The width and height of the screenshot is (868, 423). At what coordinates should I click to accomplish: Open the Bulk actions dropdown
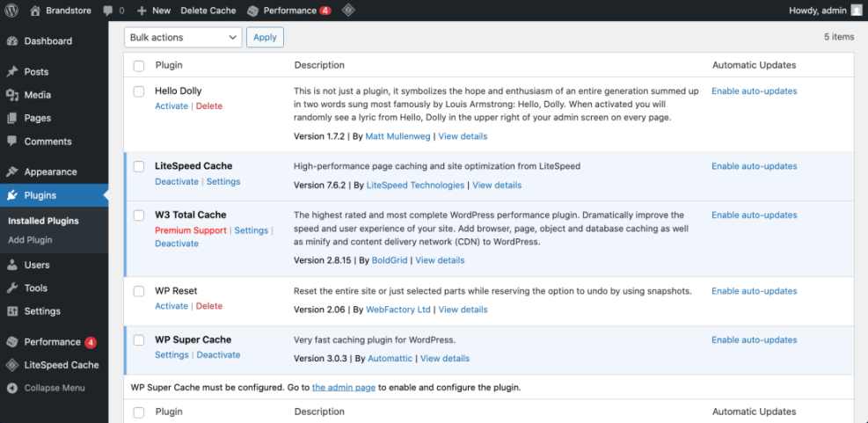[183, 37]
